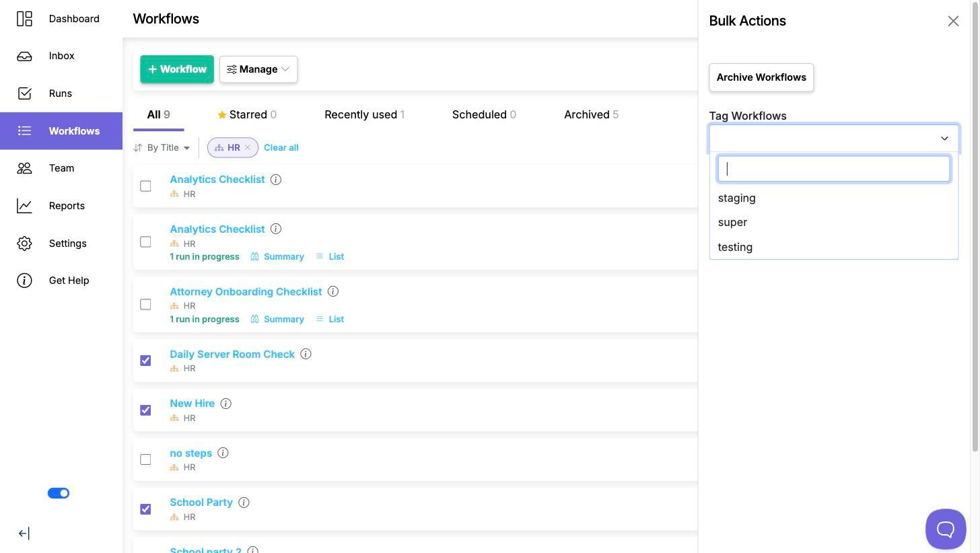
Task: Click the Reports chart icon
Action: pos(24,206)
